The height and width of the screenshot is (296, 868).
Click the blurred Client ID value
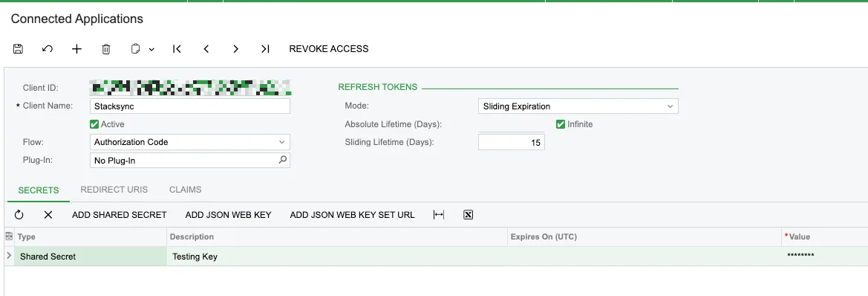click(190, 88)
